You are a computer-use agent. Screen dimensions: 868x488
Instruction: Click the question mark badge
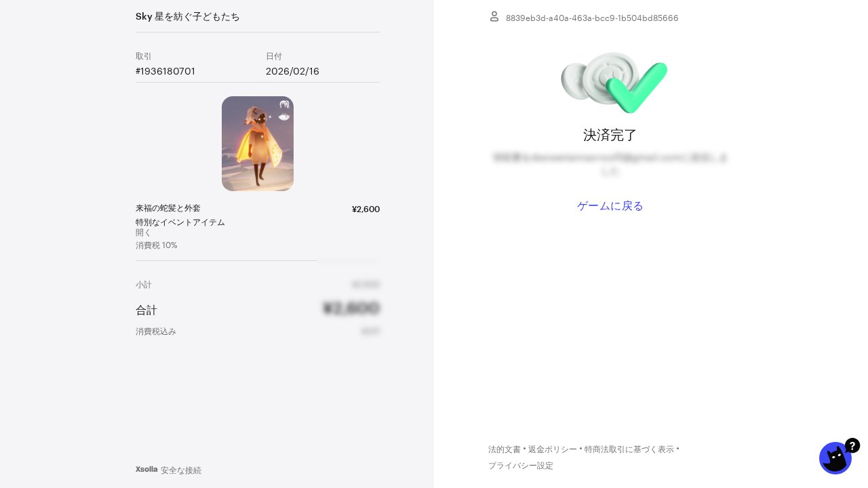coord(852,445)
